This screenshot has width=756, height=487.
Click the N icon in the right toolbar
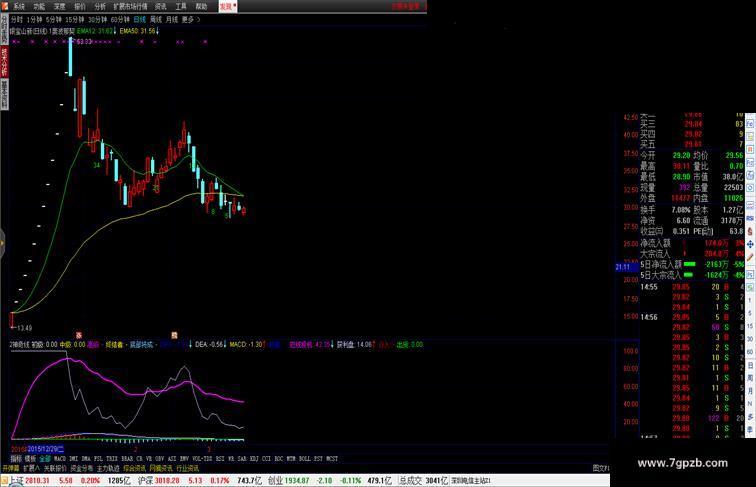click(x=750, y=404)
